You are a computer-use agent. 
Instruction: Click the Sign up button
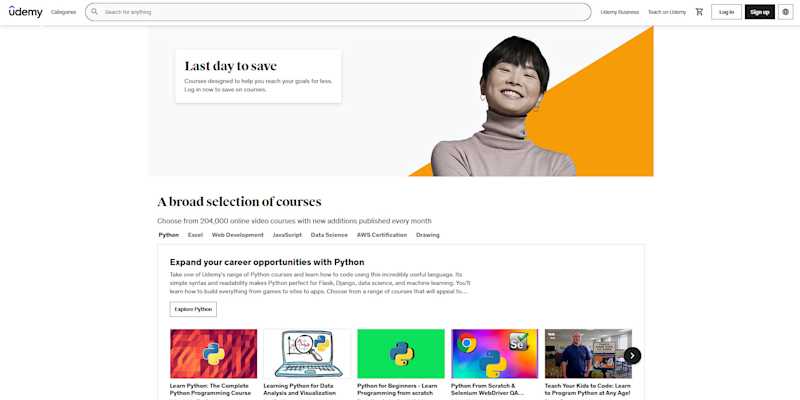point(759,12)
